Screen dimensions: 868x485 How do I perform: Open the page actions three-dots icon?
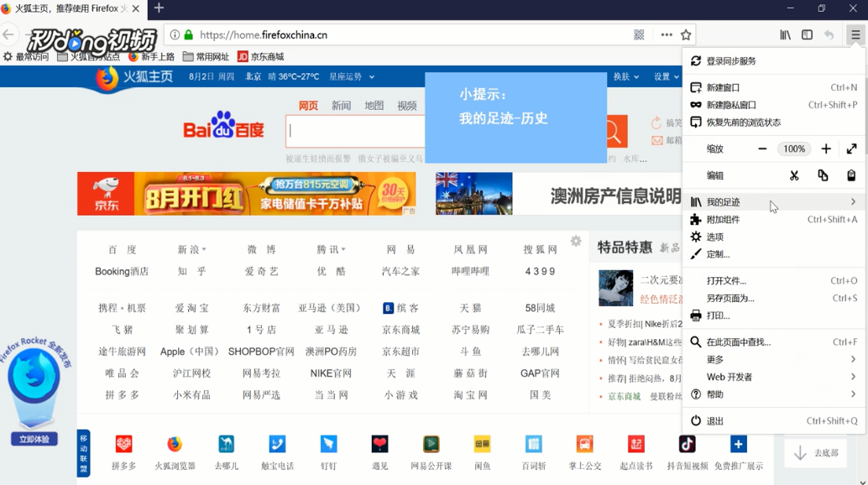point(667,35)
